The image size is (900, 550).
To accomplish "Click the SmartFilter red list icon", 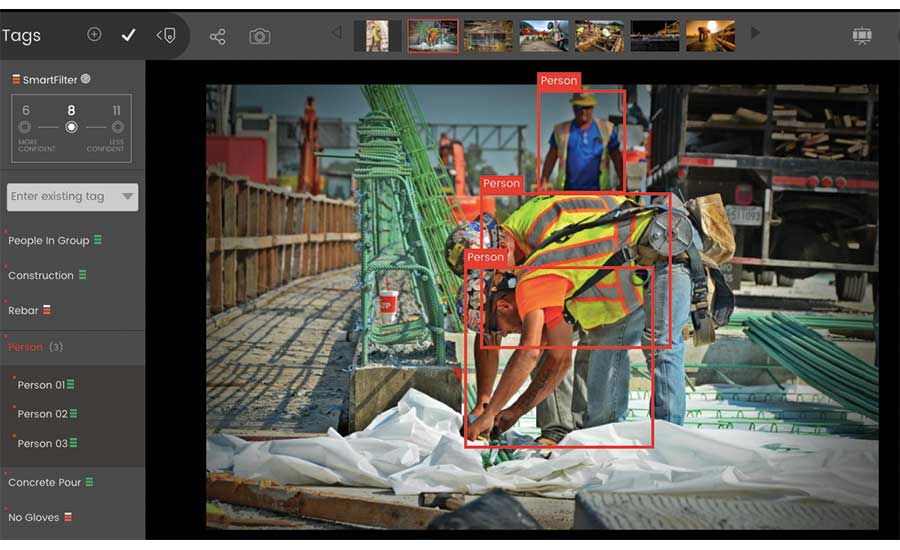I will 16,79.
